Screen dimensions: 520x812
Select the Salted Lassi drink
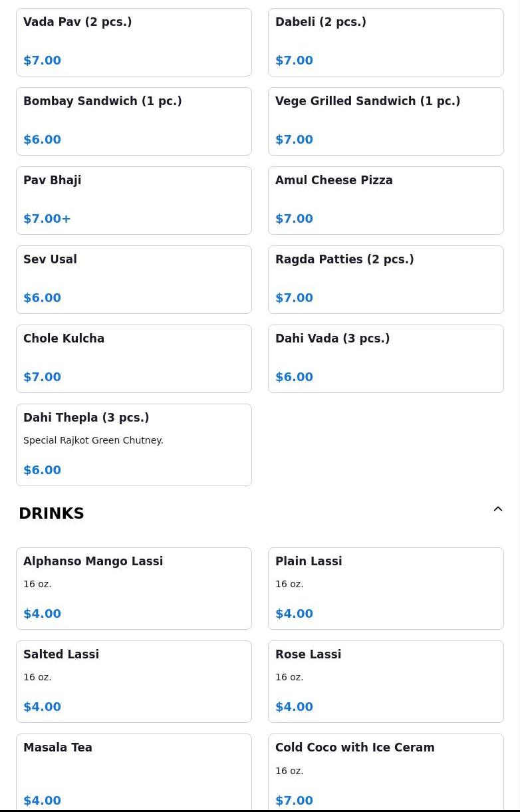click(134, 681)
